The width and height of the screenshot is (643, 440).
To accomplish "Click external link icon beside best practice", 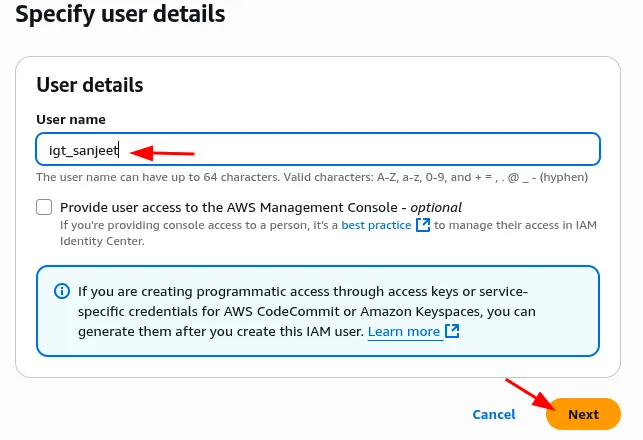I will (423, 225).
